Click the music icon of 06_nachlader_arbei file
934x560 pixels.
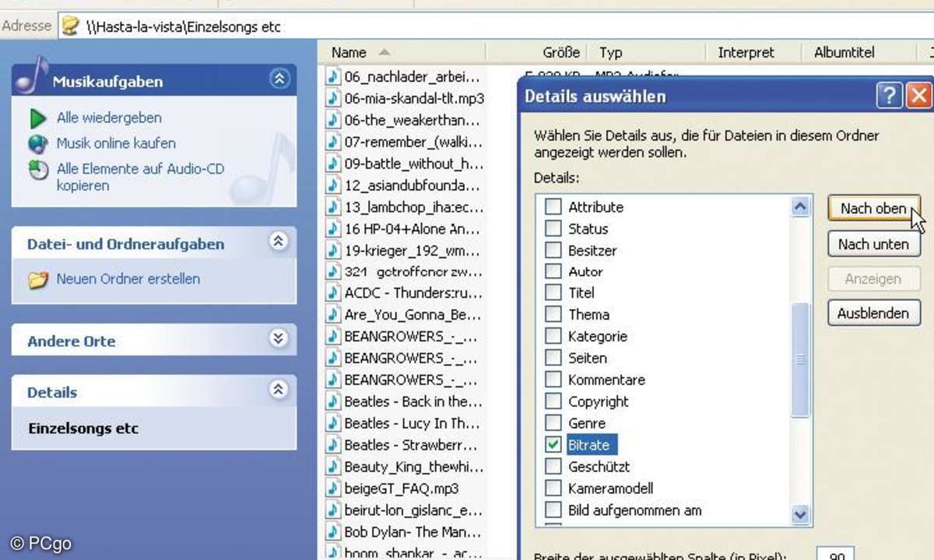[x=333, y=76]
